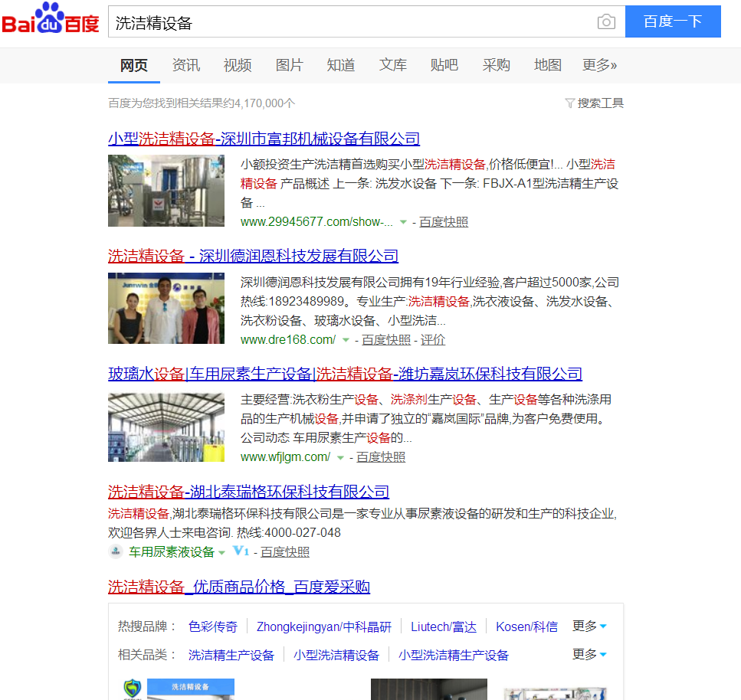Viewport: 741px width, 700px height.
Task: Select brand Kosen/科信
Action: pos(527,626)
